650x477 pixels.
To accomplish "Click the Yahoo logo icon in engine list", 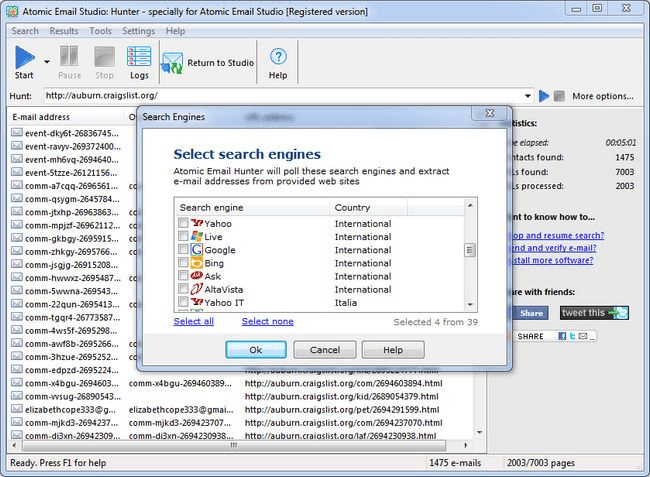I will click(x=196, y=223).
